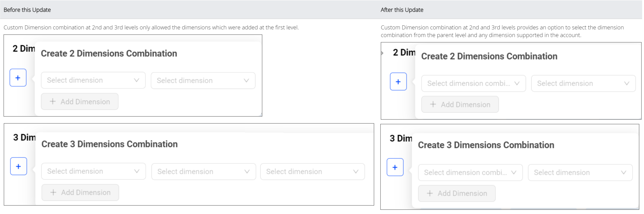Image resolution: width=644 pixels, height=214 pixels.
Task: Click plus icon beside Before-update 2 Dimensions popup
Action: (x=18, y=78)
